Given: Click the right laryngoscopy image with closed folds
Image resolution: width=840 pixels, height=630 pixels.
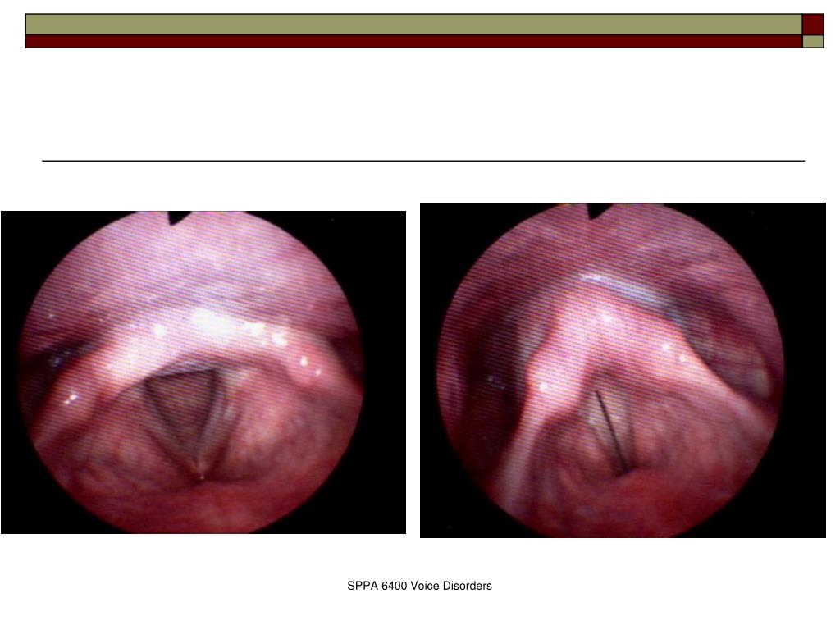Looking at the screenshot, I should tap(623, 370).
